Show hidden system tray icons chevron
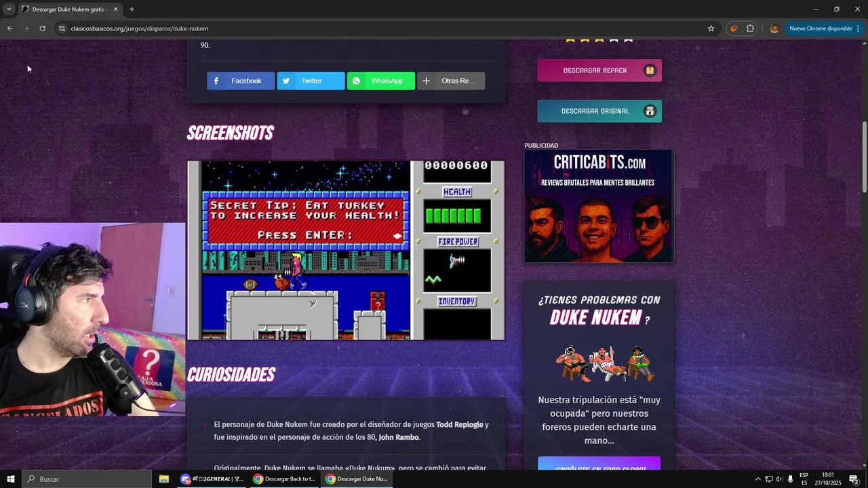 pyautogui.click(x=757, y=479)
